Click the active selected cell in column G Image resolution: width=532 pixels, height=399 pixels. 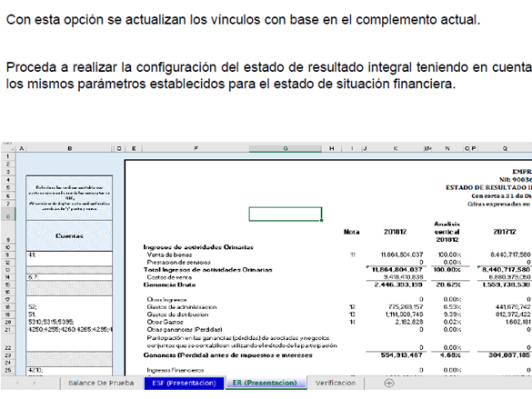286,214
